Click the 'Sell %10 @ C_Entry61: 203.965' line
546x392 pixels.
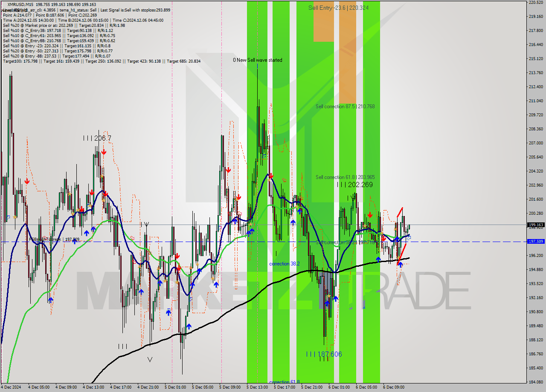(x=59, y=35)
